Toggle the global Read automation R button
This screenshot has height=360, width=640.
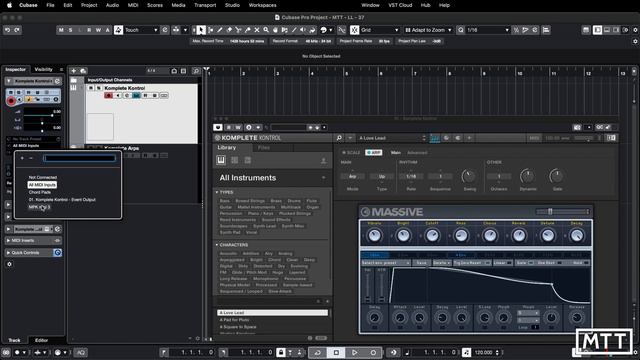[x=89, y=30]
